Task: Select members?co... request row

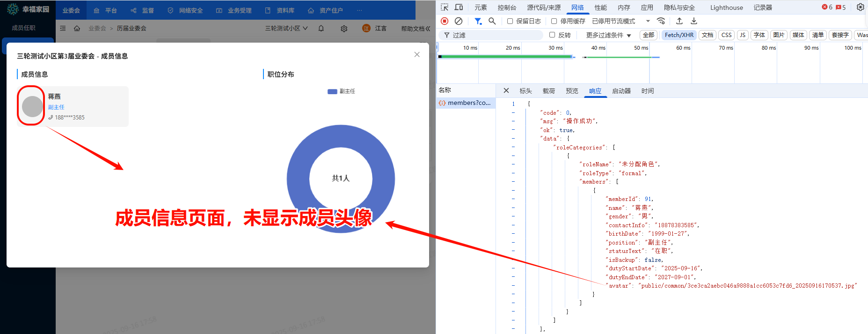Action: point(466,103)
